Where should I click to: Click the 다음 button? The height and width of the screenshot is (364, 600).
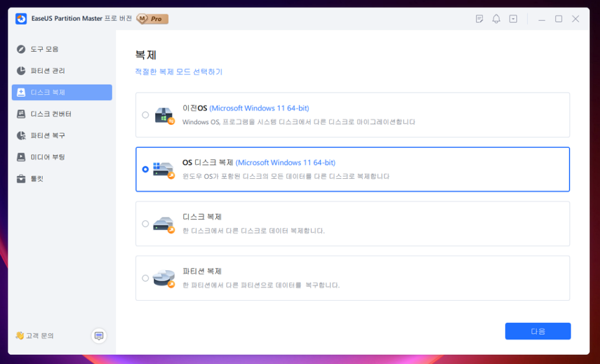[x=538, y=331]
